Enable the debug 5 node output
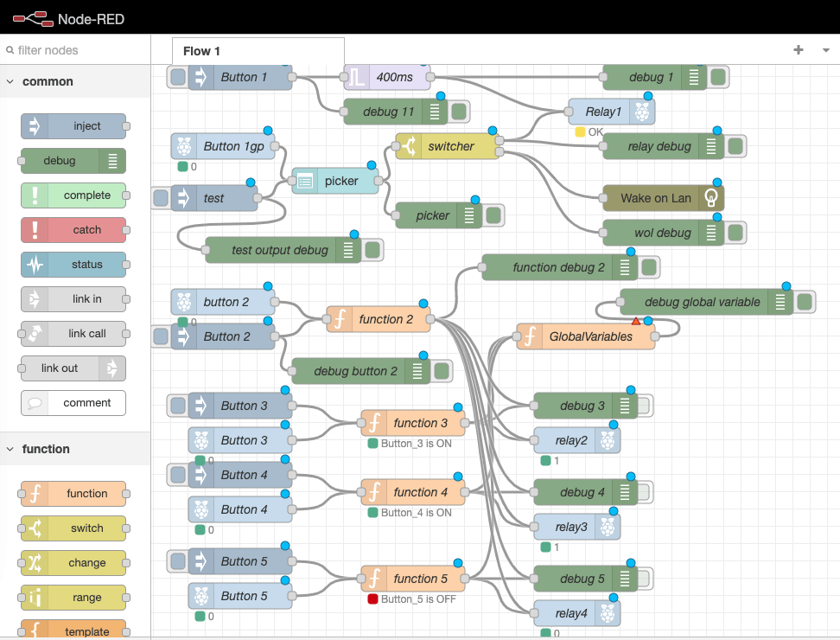The image size is (840, 640). tap(645, 579)
